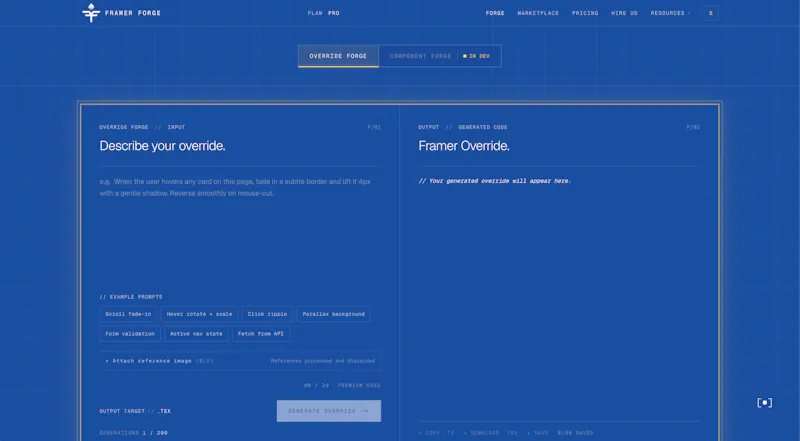
Task: Open the Hire Us page
Action: click(x=624, y=13)
